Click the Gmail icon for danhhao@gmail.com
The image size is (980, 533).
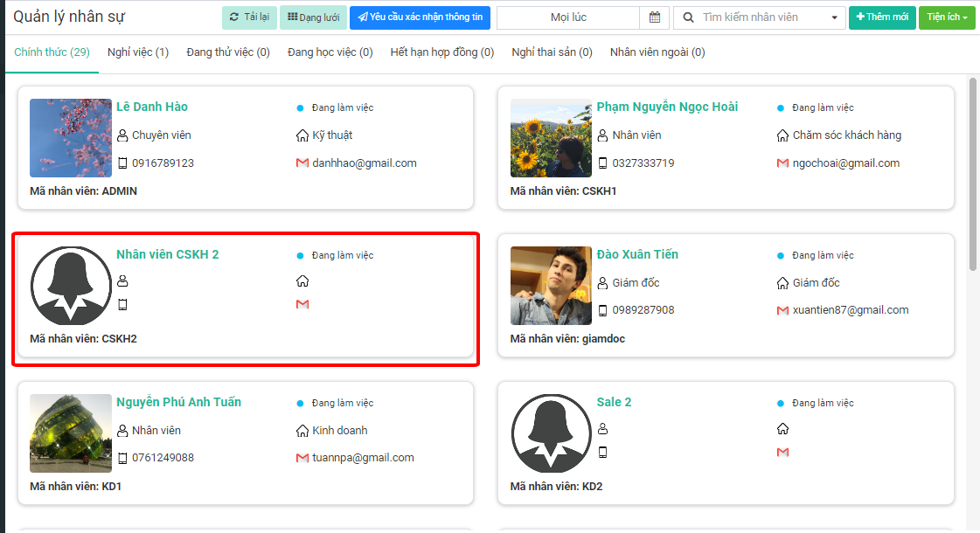(x=302, y=163)
